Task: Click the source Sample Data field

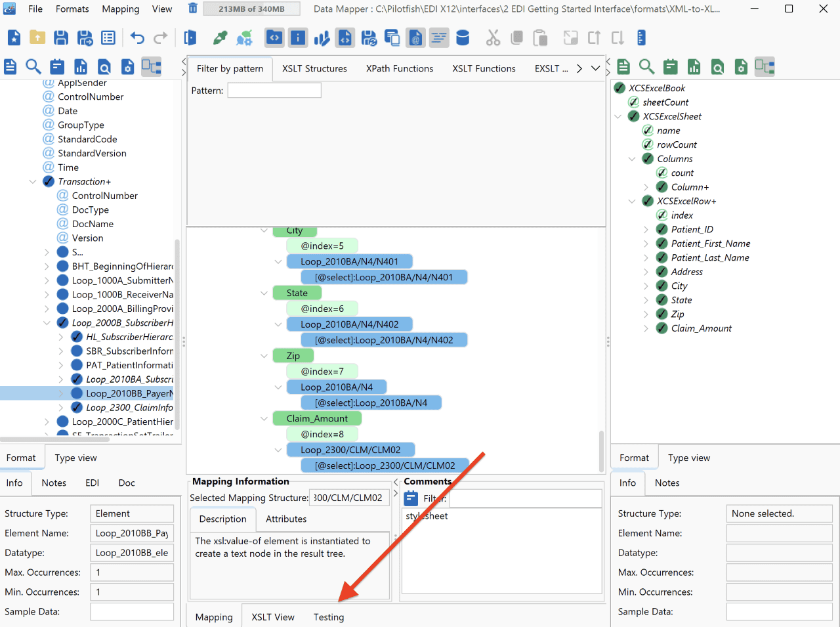Action: point(132,611)
